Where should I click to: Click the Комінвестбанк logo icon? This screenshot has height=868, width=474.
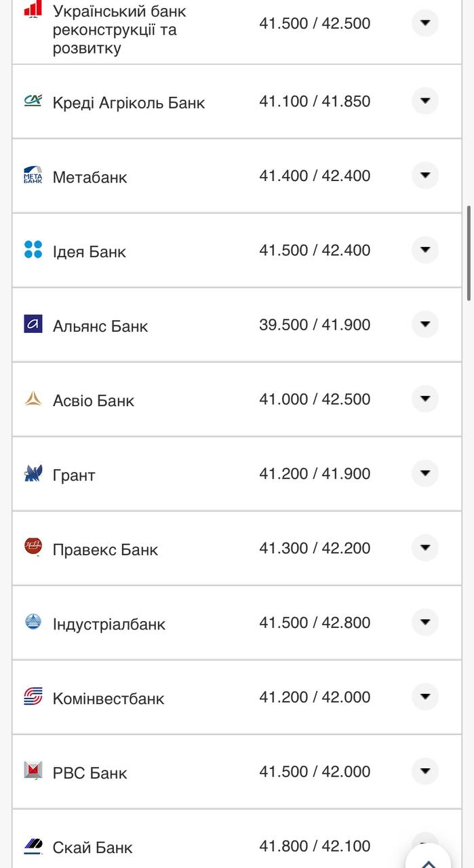coord(33,696)
